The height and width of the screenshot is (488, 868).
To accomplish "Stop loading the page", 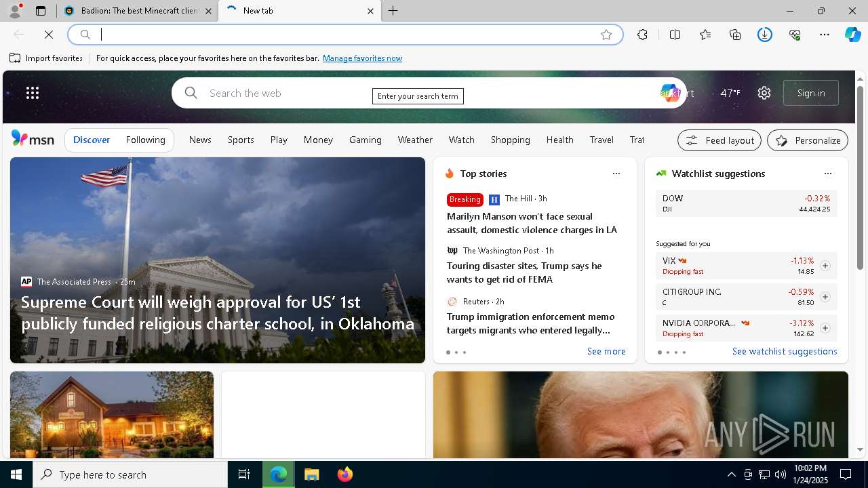I will click(x=49, y=35).
